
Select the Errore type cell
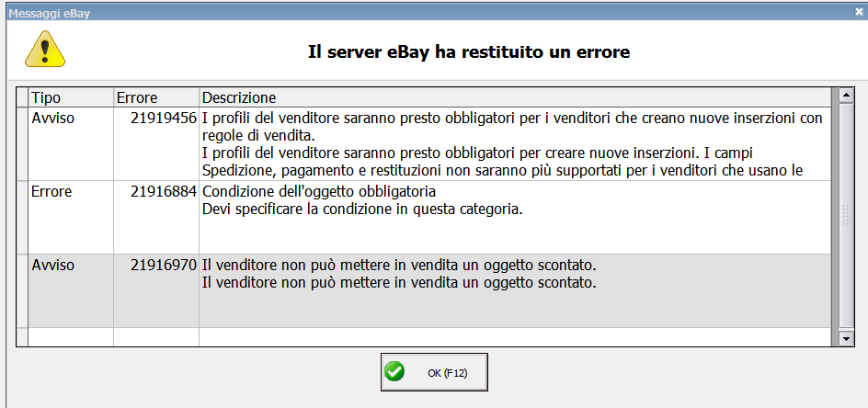(x=71, y=217)
